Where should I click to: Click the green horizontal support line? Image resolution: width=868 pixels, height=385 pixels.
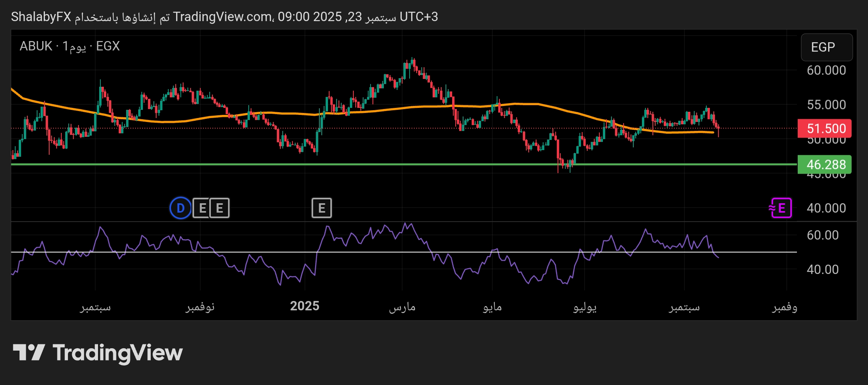pos(390,165)
